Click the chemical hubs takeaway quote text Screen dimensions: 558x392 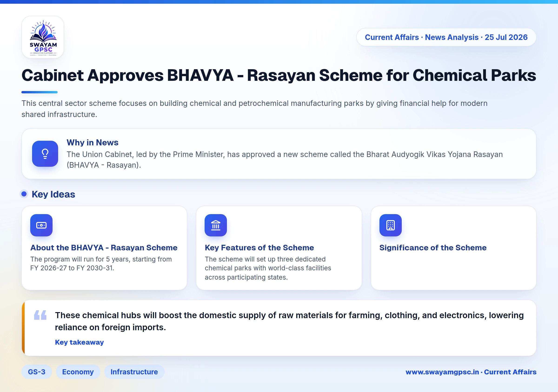click(x=289, y=321)
